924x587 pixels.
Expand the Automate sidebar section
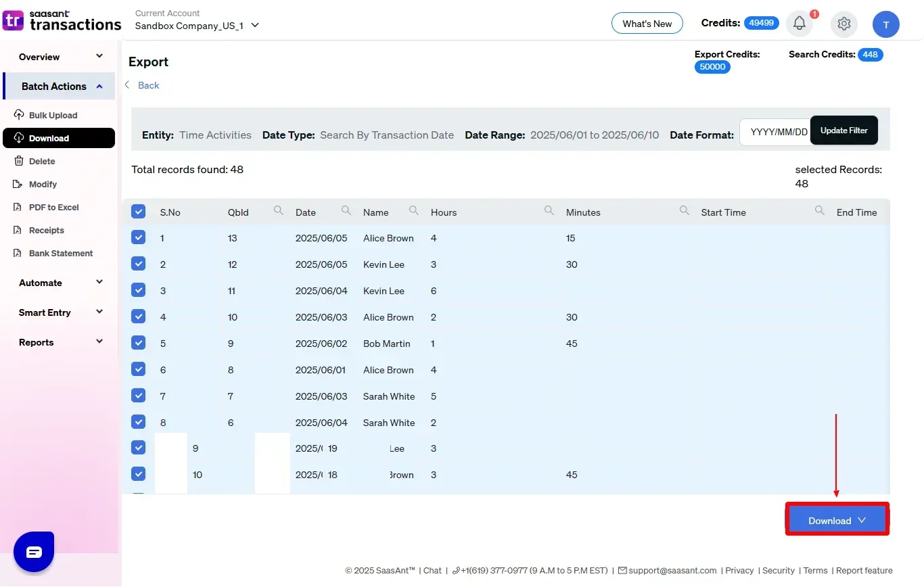pos(60,283)
